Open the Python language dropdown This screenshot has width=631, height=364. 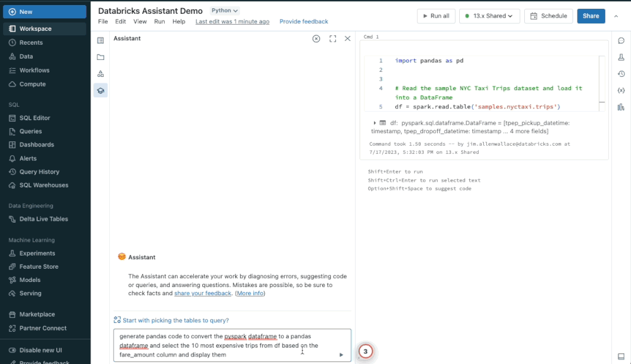click(x=225, y=11)
